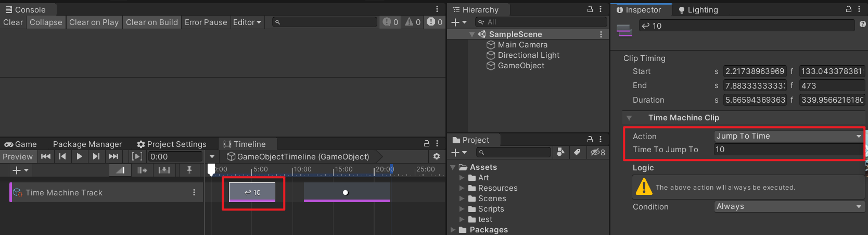This screenshot has width=868, height=235.
Task: Select the Mix edit mode icon
Action: [x=120, y=170]
